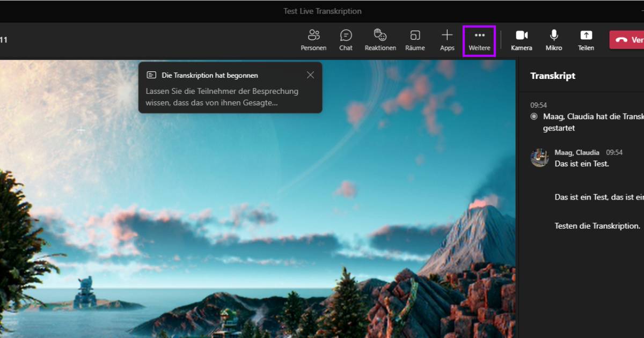Image resolution: width=644 pixels, height=338 pixels.
Task: Click the record marker icon beside the transcript event
Action: 533,116
